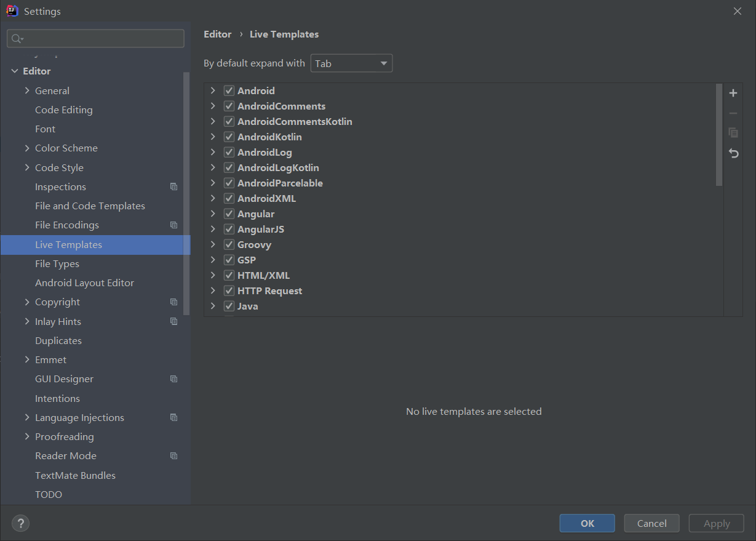Click the project-level icon beside File Encodings
Image resolution: width=756 pixels, height=541 pixels.
(x=174, y=225)
